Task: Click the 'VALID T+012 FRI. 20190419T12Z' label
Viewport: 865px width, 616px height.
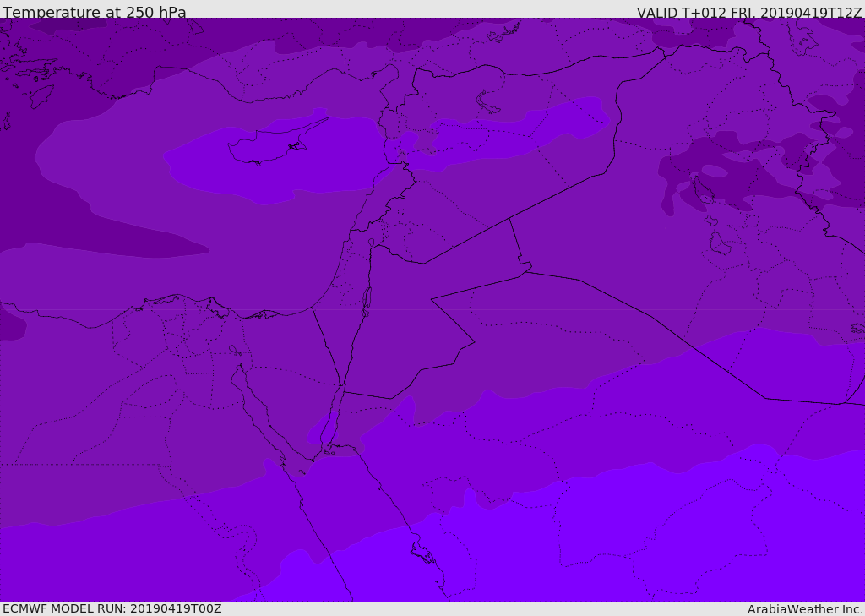Action: point(750,13)
